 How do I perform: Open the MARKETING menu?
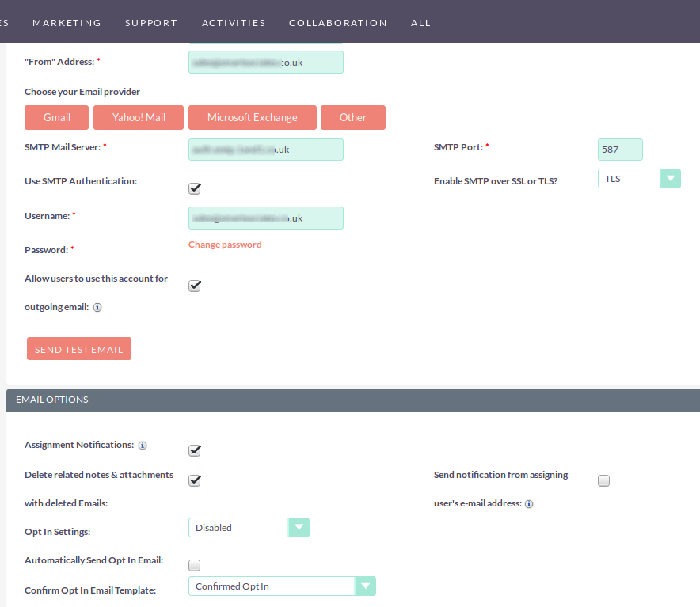[67, 22]
